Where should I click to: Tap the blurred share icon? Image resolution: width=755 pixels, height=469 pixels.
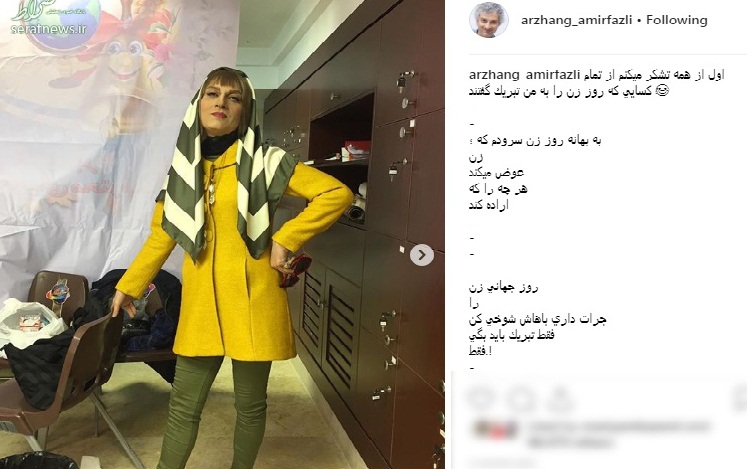[x=560, y=399]
